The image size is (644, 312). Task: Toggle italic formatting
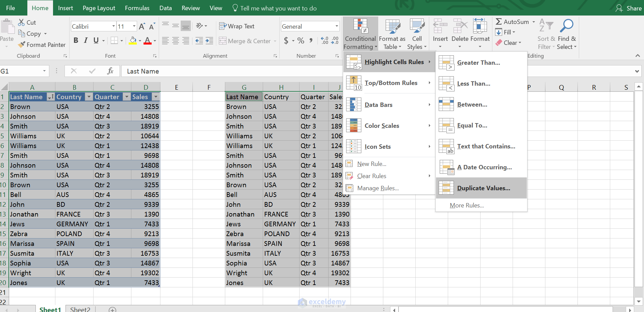coord(85,40)
